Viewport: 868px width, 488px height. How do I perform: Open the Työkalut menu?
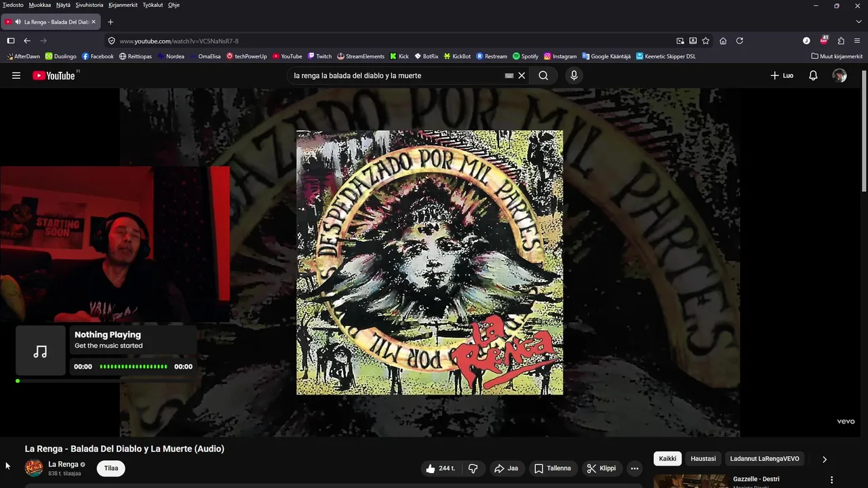[x=153, y=5]
